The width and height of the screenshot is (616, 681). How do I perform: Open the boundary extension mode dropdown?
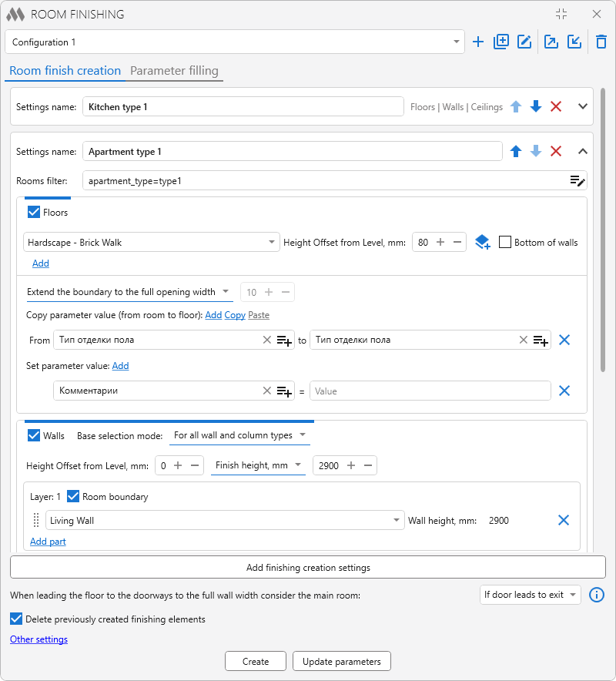(129, 292)
